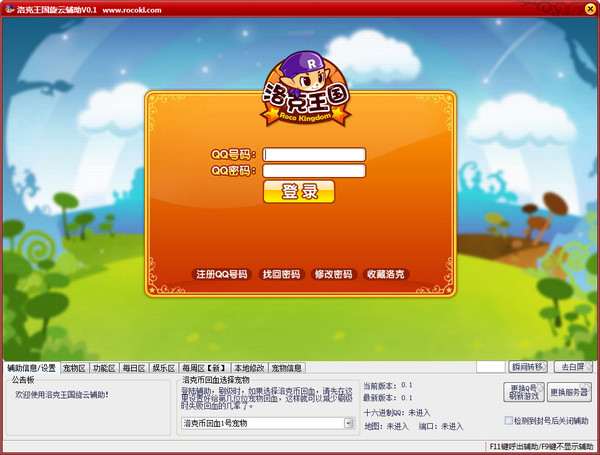
Task: Open the 找回密码 link
Action: (x=281, y=274)
